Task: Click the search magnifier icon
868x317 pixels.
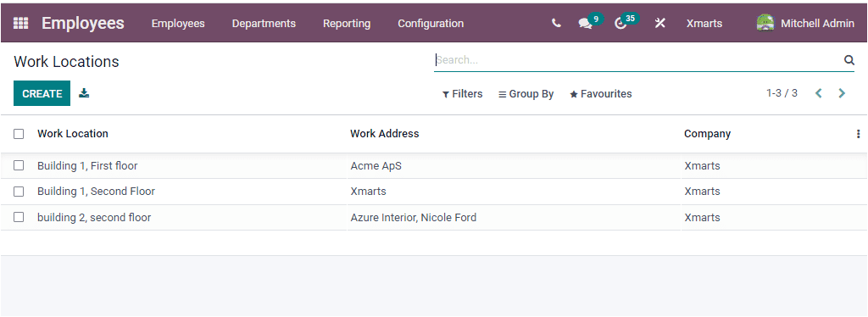Action: tap(849, 60)
